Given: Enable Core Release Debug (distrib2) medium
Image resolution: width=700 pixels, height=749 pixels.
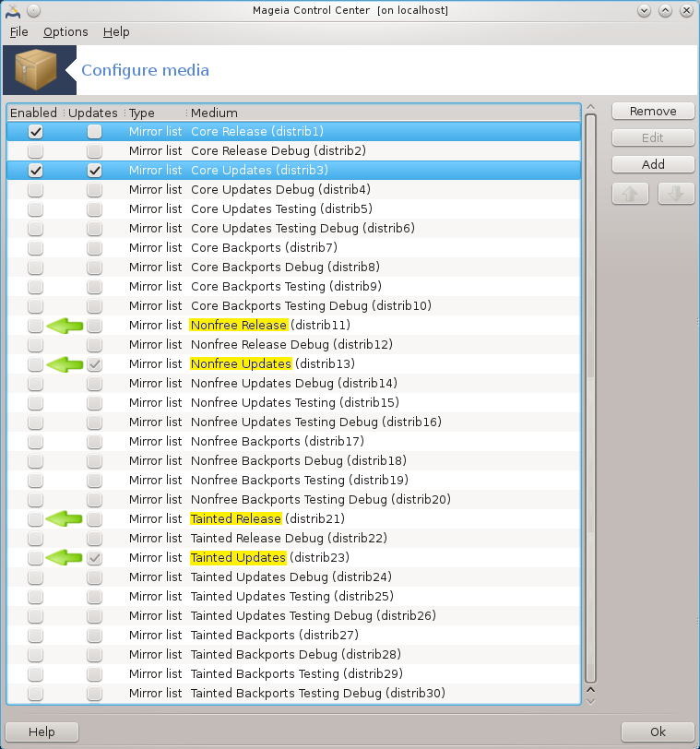Looking at the screenshot, I should point(35,151).
